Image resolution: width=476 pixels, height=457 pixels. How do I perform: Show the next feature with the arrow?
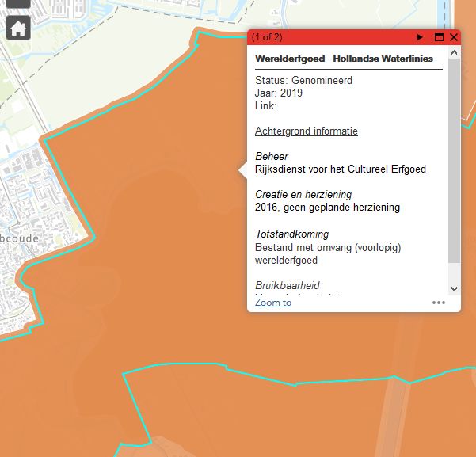(420, 37)
